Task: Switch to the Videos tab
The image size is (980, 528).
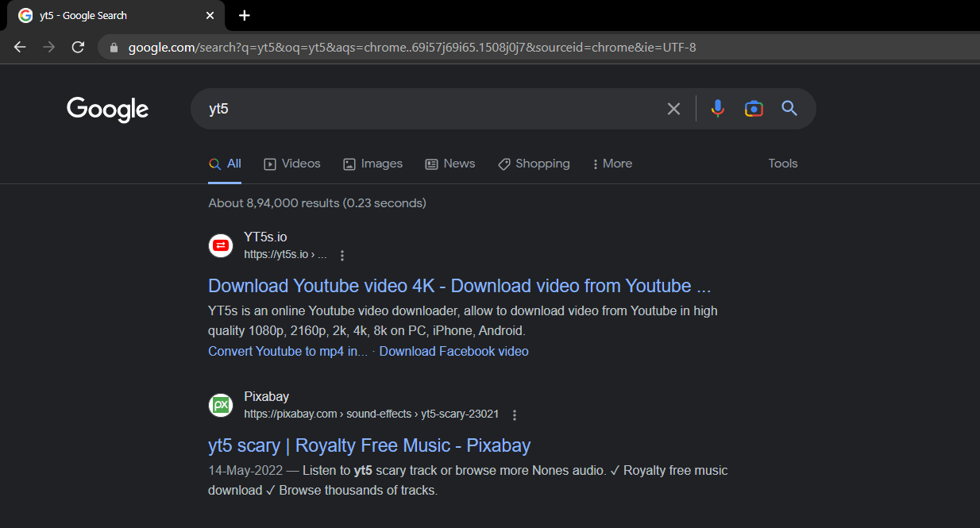Action: point(292,164)
